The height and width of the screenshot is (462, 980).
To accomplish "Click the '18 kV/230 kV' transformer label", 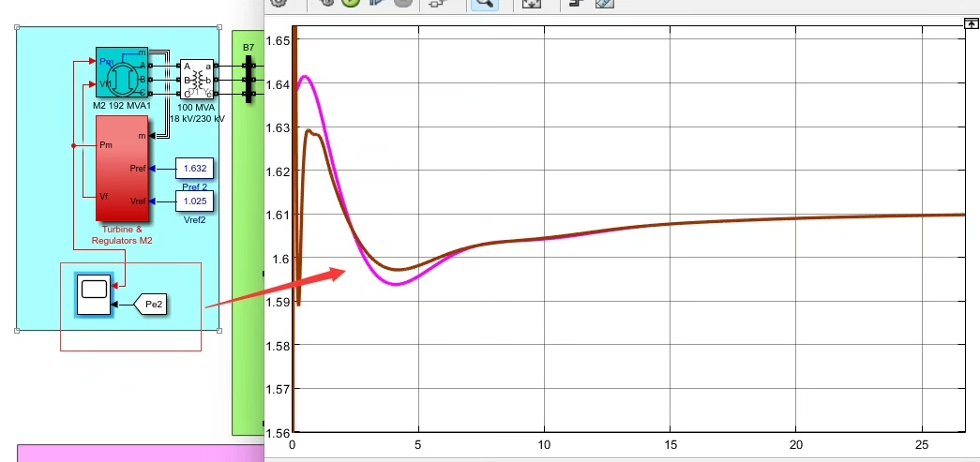I will [197, 118].
